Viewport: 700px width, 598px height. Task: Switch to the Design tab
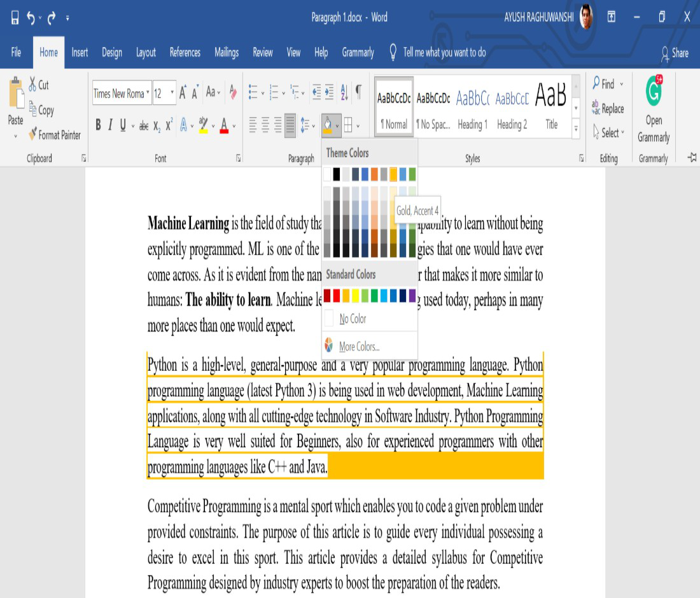(x=111, y=53)
